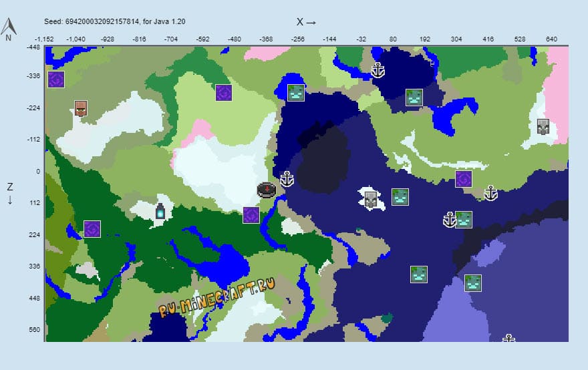
Task: Click the '-816' X-axis tick
Action: click(139, 39)
